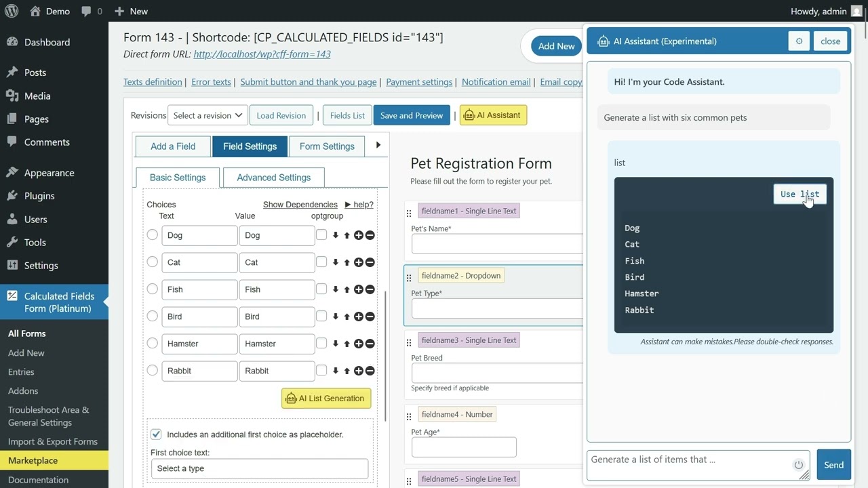868x488 pixels.
Task: Click the settings panel vertical scrollbar
Action: click(385, 356)
